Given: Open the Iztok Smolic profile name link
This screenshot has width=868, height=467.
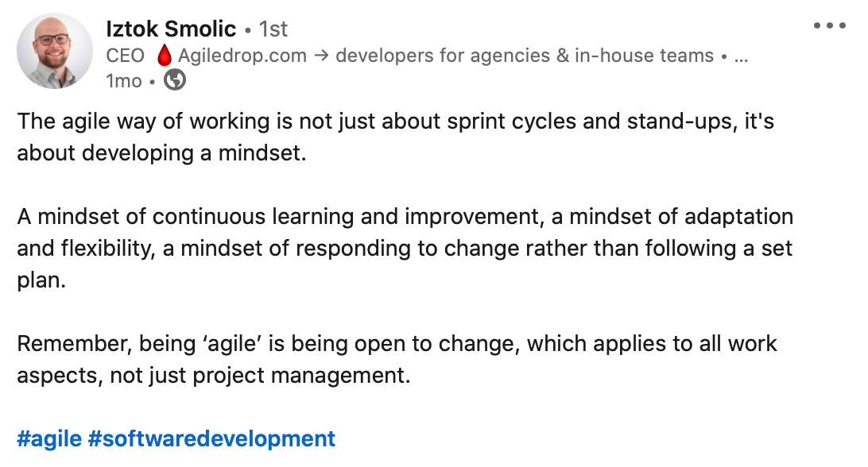Looking at the screenshot, I should click(170, 29).
